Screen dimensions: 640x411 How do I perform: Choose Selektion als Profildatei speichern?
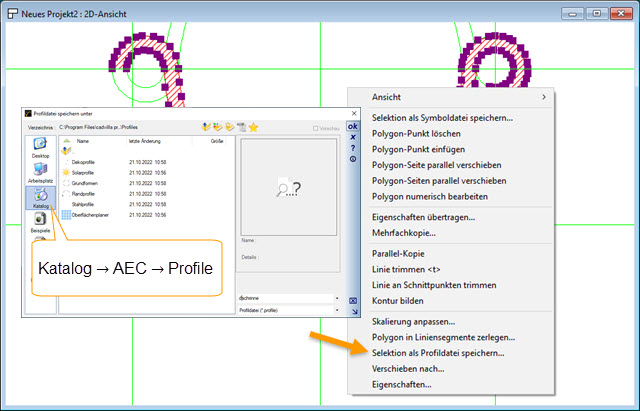click(438, 353)
